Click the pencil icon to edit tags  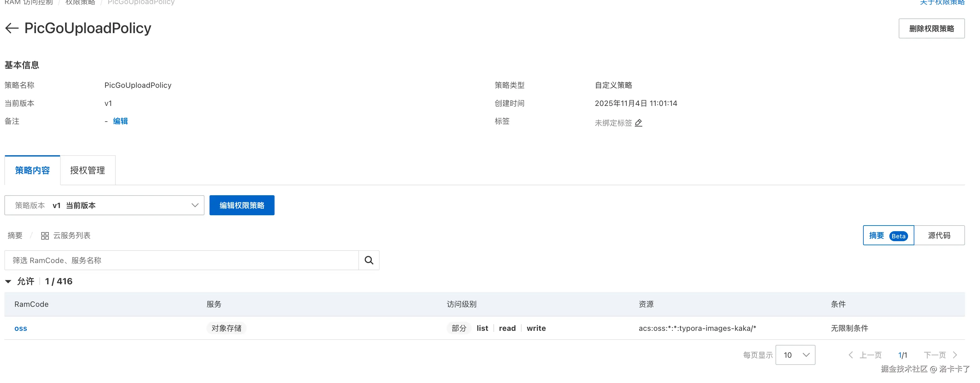click(x=639, y=123)
